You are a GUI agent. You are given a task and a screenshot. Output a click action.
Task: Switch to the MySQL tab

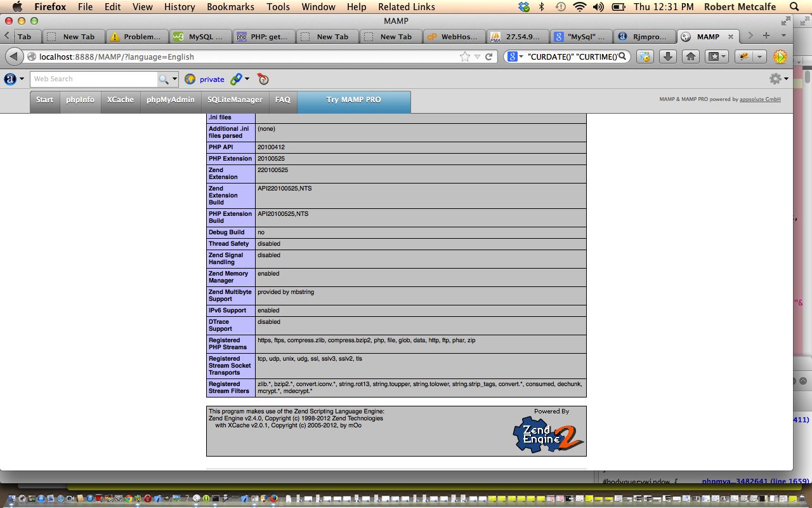click(x=199, y=36)
